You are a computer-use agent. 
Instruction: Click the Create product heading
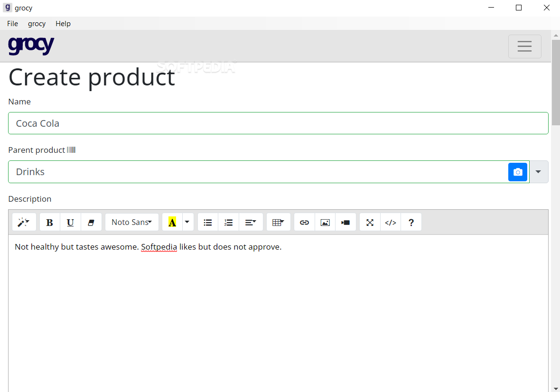[x=92, y=77]
